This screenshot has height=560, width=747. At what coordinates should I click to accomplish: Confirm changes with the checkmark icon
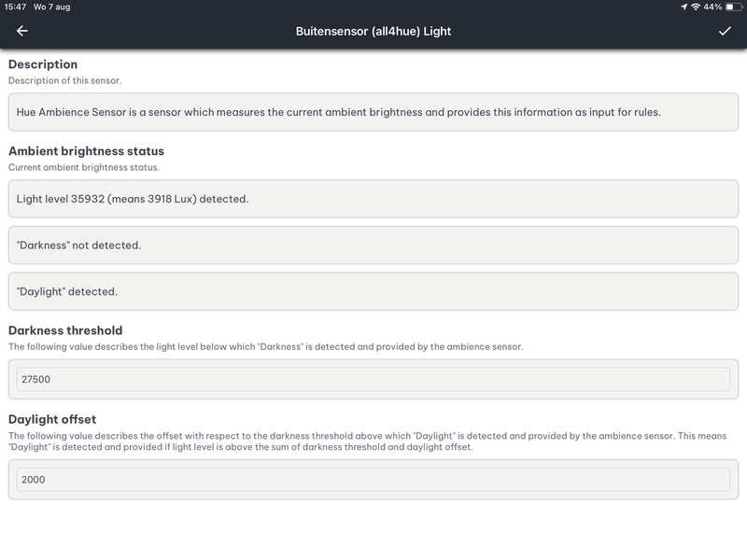pyautogui.click(x=725, y=31)
